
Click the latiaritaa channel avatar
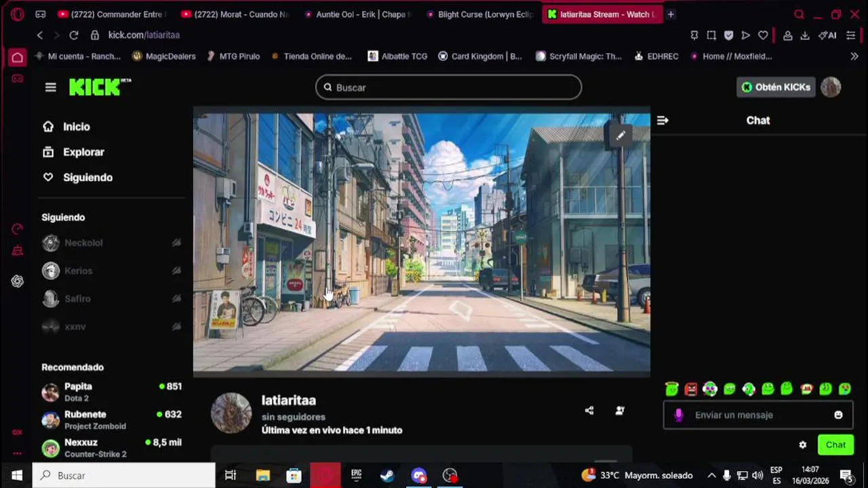(x=231, y=413)
